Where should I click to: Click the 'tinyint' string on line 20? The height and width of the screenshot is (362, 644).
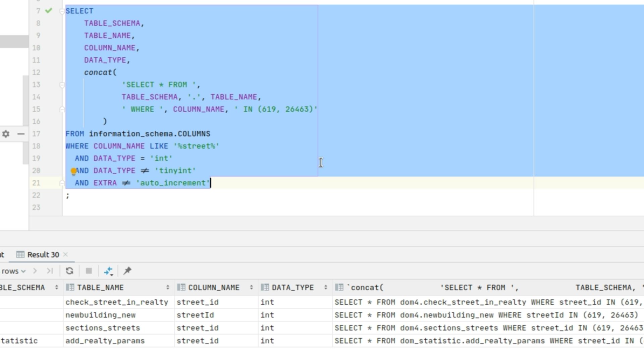(175, 171)
